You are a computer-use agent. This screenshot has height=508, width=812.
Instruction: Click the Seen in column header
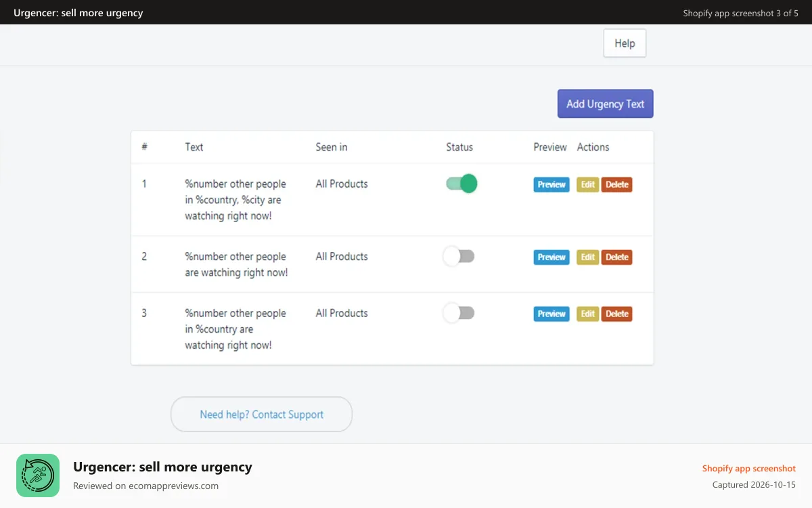click(x=332, y=147)
